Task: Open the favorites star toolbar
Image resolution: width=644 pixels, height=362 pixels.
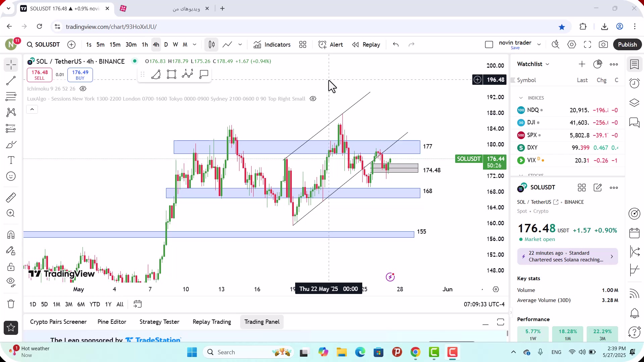Action: point(11,328)
